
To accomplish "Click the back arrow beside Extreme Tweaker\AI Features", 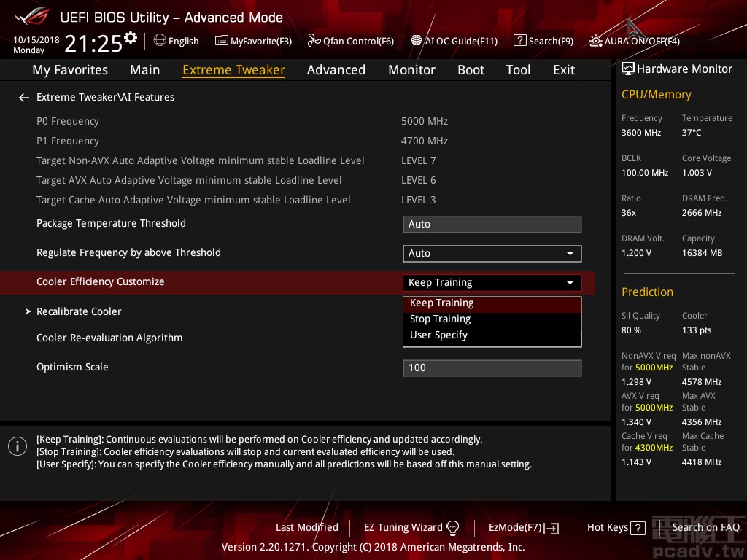I will click(24, 97).
